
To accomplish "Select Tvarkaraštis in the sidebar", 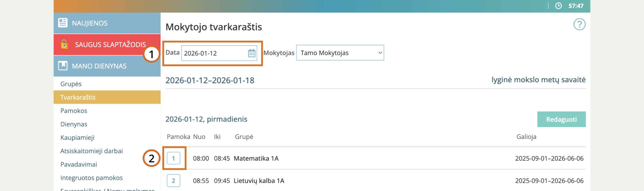I will (78, 97).
